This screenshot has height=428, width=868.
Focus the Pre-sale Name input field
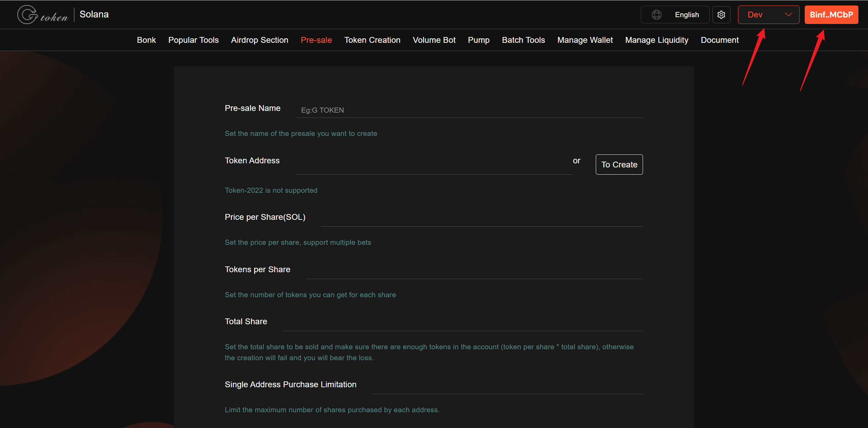[469, 110]
